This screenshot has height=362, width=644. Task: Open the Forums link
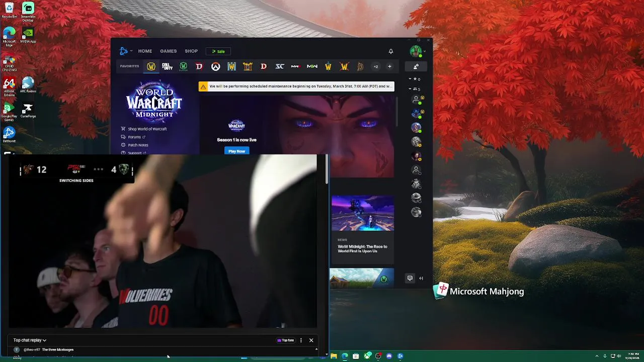[x=133, y=137]
